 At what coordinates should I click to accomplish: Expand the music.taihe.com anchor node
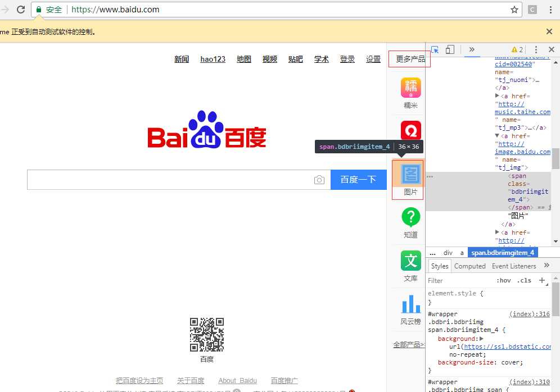point(497,95)
